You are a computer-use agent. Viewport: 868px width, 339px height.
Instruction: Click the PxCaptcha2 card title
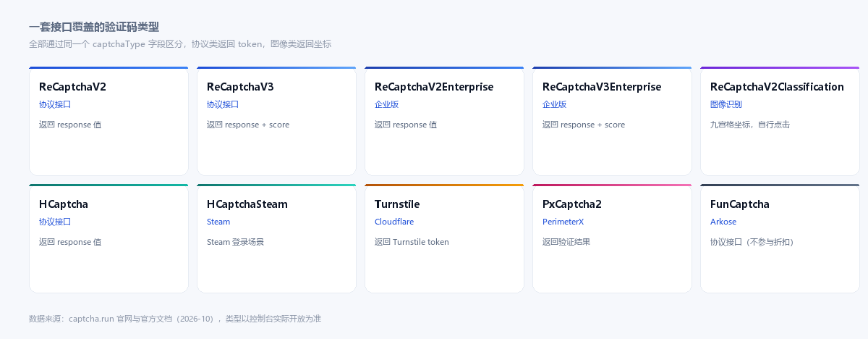572,204
